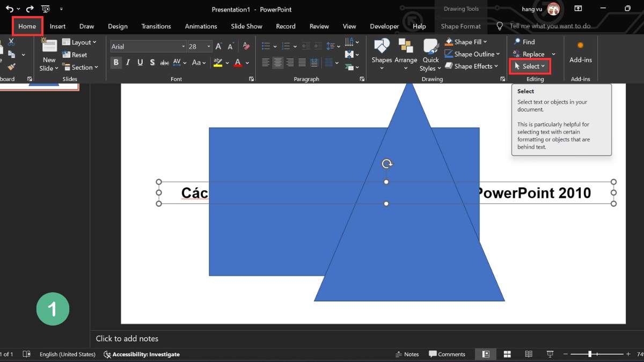The width and height of the screenshot is (644, 362).
Task: Open the Arial font name dropdown
Action: 183,47
